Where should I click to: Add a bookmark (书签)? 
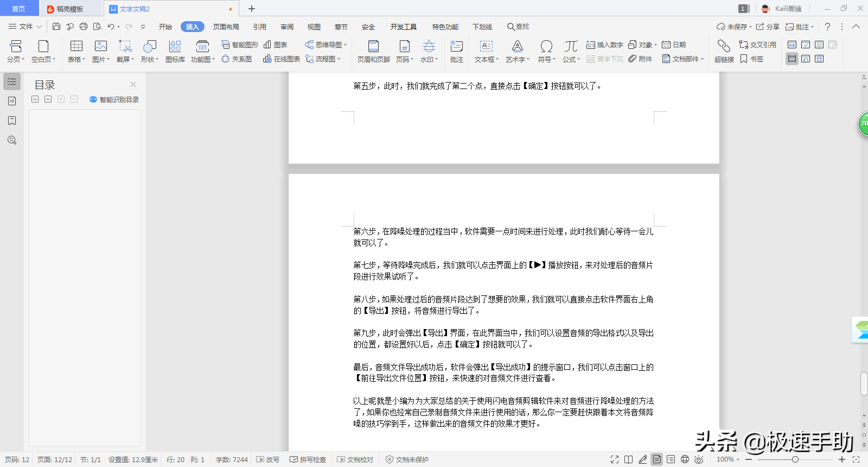click(x=752, y=59)
